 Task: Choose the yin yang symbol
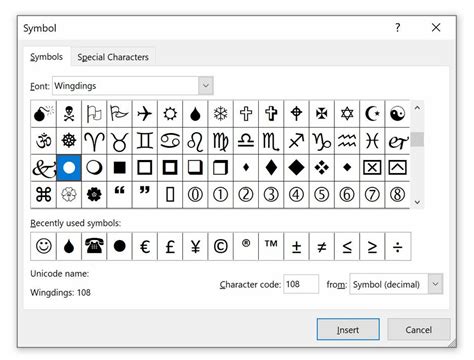point(397,114)
